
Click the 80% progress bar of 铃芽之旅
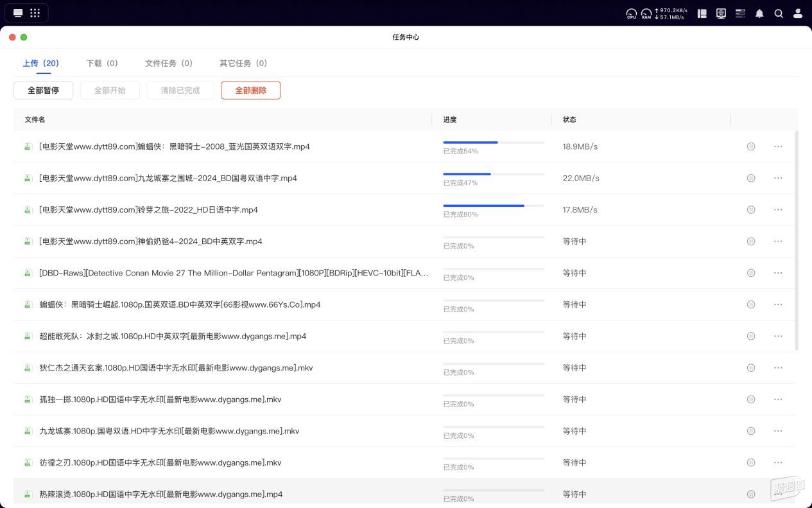coord(494,206)
